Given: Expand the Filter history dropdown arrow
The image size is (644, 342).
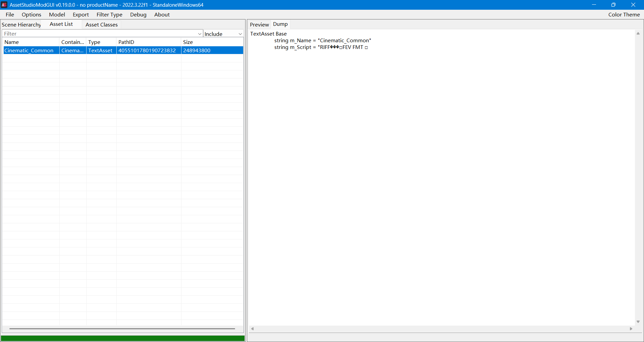Looking at the screenshot, I should point(200,34).
